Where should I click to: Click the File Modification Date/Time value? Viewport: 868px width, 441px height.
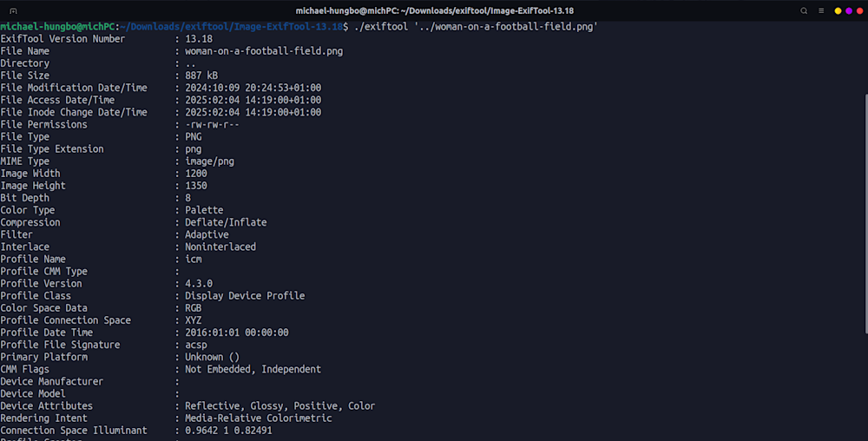pos(253,88)
